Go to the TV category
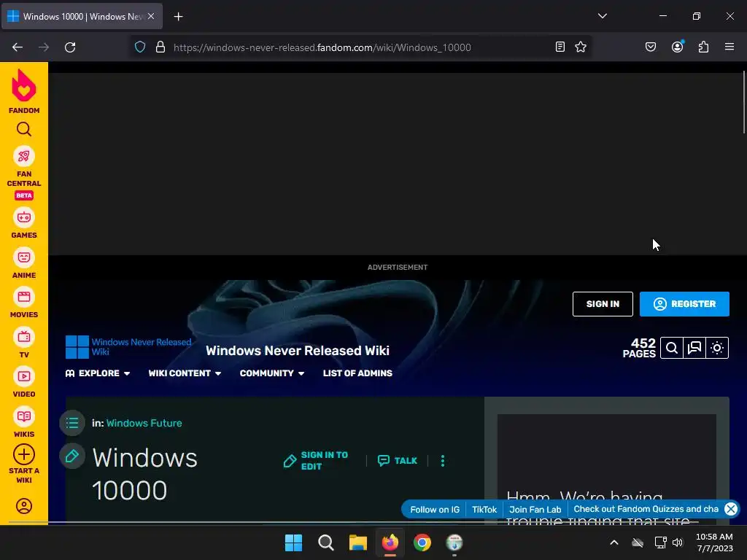 pyautogui.click(x=24, y=343)
